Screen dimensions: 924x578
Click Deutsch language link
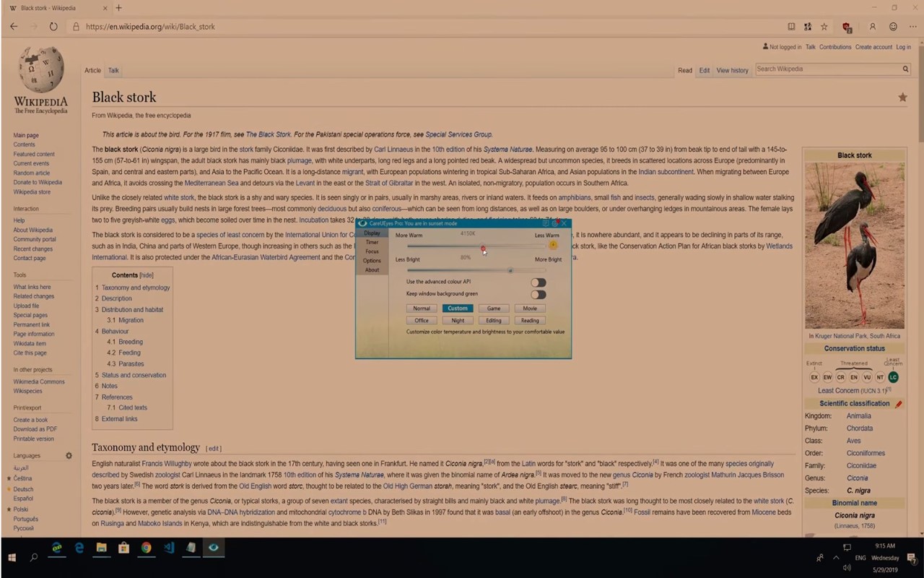coord(23,489)
